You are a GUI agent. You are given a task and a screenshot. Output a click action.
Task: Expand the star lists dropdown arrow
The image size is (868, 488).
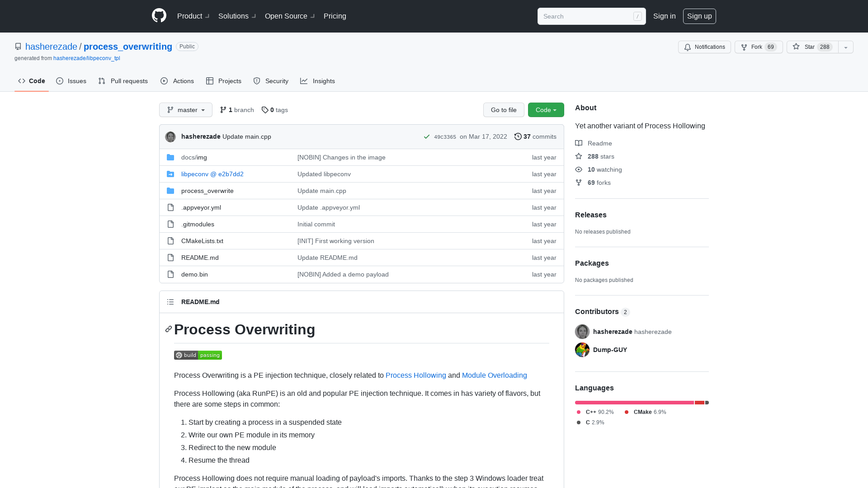point(846,47)
